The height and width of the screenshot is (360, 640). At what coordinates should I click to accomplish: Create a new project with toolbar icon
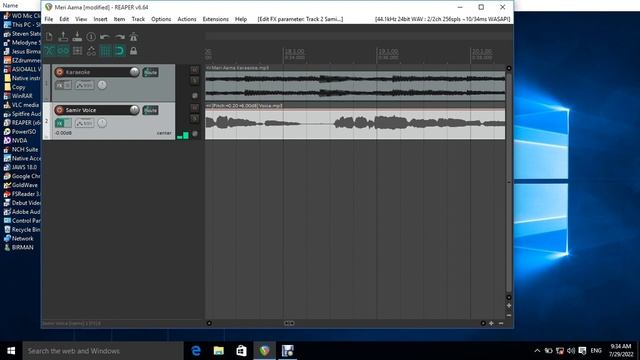point(49,37)
